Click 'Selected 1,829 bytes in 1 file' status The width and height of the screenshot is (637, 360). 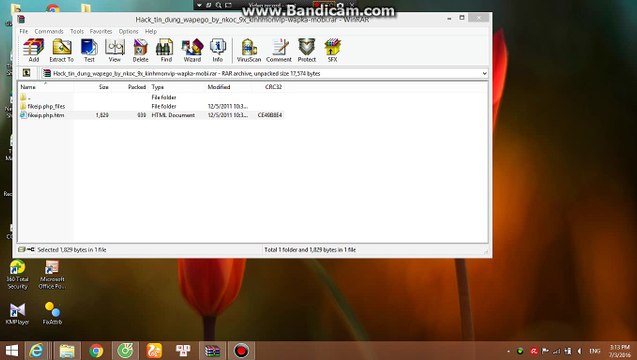coord(72,250)
